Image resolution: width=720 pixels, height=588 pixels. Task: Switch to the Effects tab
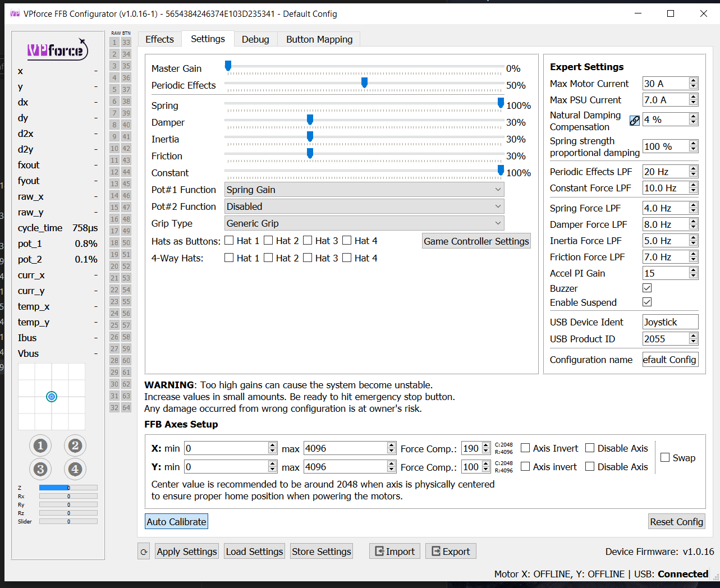point(159,39)
